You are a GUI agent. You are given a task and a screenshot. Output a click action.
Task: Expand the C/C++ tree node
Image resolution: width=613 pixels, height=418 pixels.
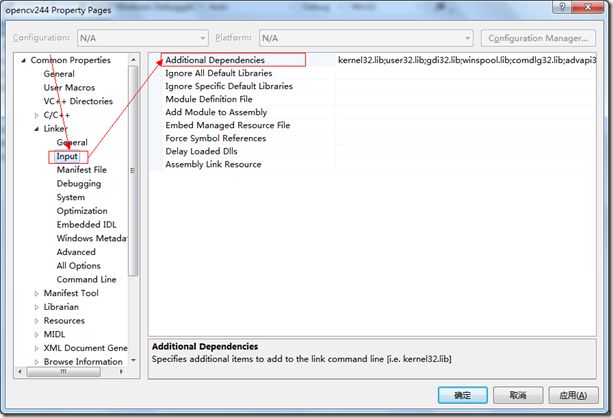click(x=36, y=115)
